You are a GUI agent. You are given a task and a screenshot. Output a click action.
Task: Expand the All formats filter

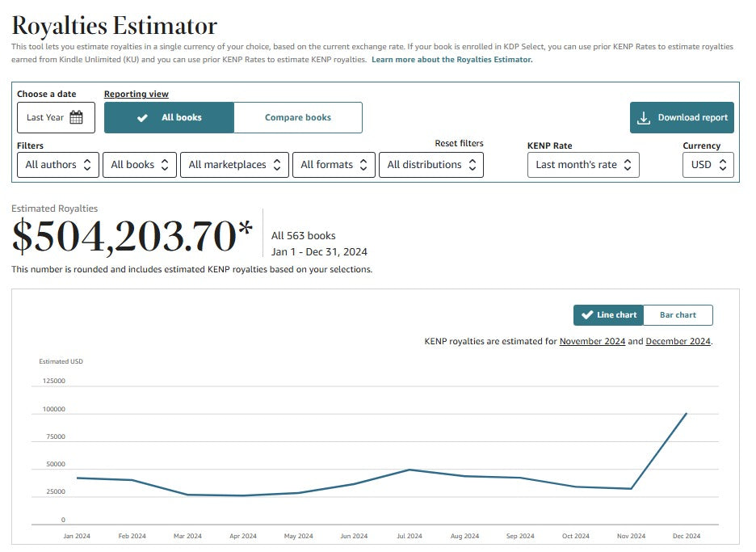pos(333,165)
